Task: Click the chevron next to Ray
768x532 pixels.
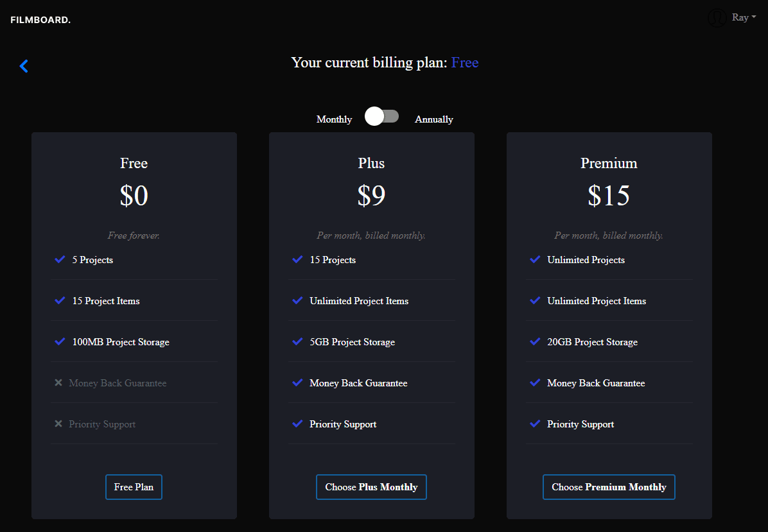Action: pyautogui.click(x=753, y=17)
